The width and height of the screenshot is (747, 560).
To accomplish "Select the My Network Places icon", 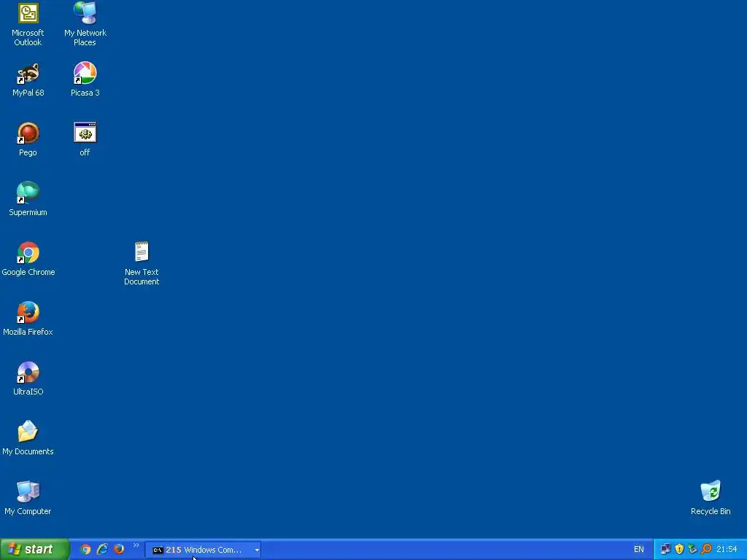I will [x=85, y=24].
